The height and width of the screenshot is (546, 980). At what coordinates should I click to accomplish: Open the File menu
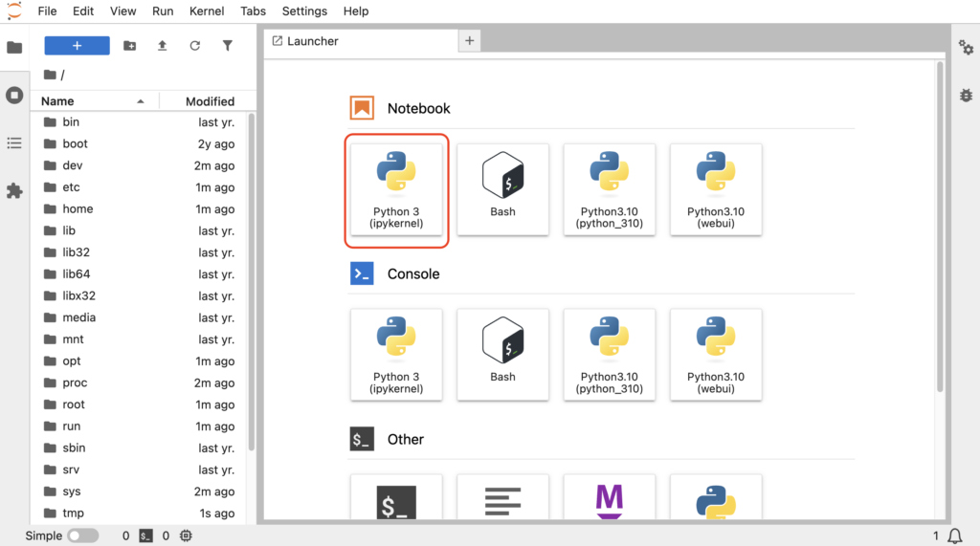pyautogui.click(x=47, y=11)
